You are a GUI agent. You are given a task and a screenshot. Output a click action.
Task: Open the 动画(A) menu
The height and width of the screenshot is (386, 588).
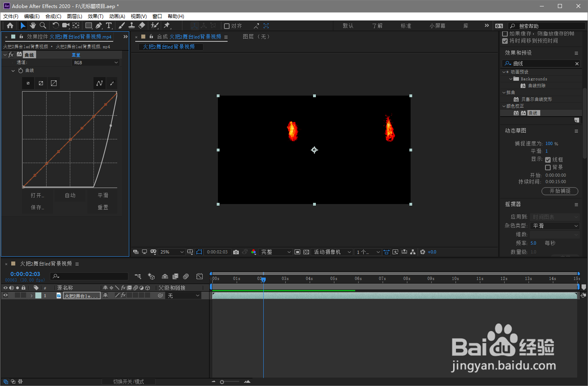[117, 16]
